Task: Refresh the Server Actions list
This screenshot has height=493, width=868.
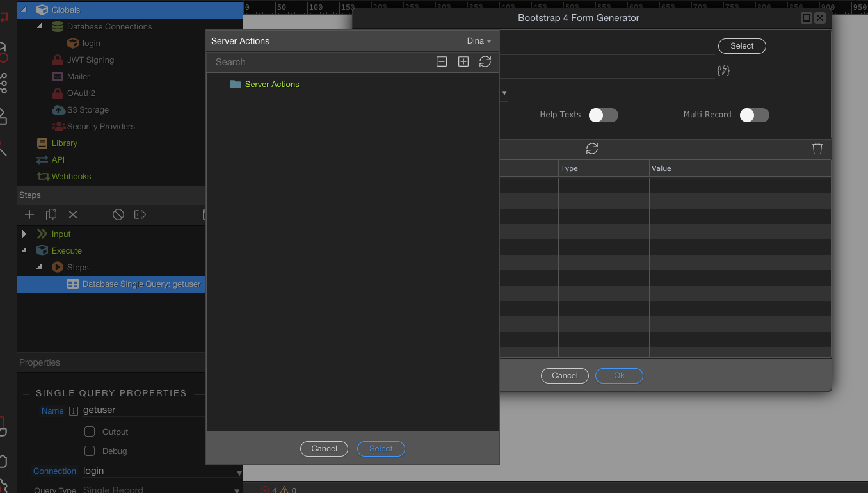Action: pyautogui.click(x=485, y=61)
